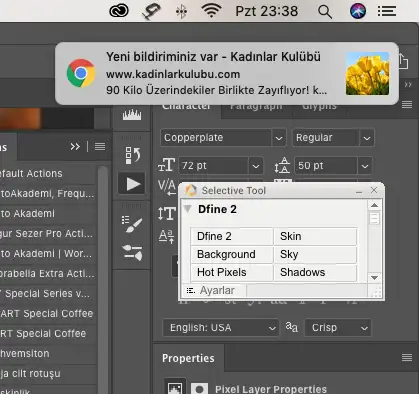419x394 pixels.
Task: Open the Character panel flyout menu
Action: click(x=407, y=105)
